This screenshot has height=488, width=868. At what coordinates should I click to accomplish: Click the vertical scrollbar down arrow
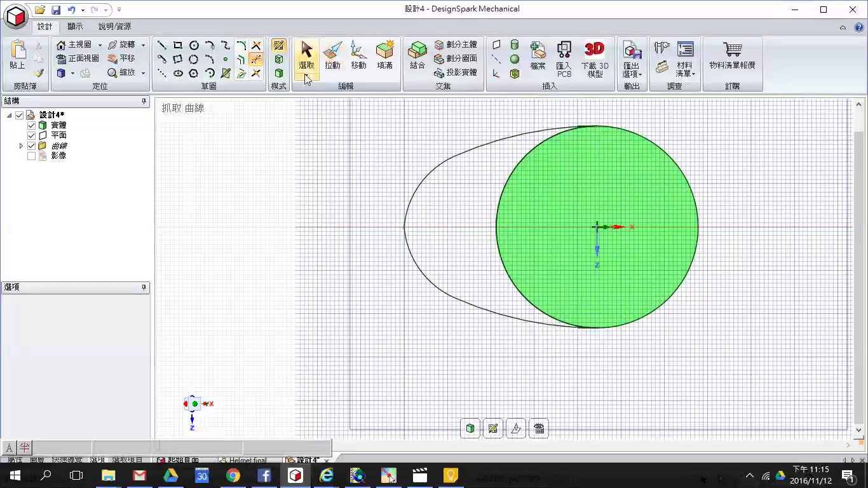click(x=859, y=430)
